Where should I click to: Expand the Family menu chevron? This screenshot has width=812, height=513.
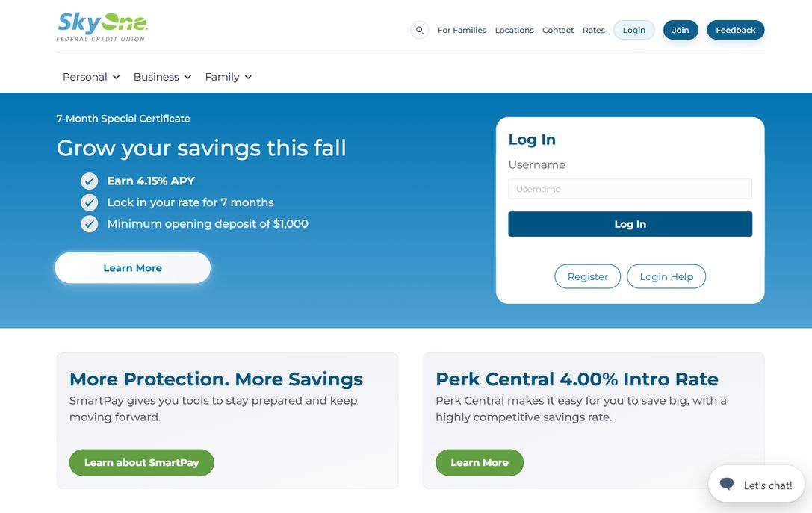[x=248, y=77]
